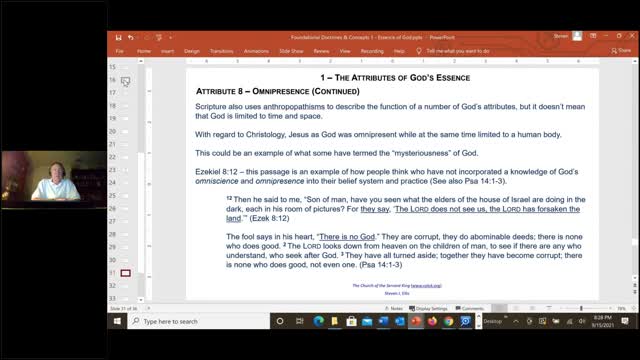Open Firefox from taskbar
Image resolution: width=640 pixels, height=360 pixels.
(x=432, y=321)
